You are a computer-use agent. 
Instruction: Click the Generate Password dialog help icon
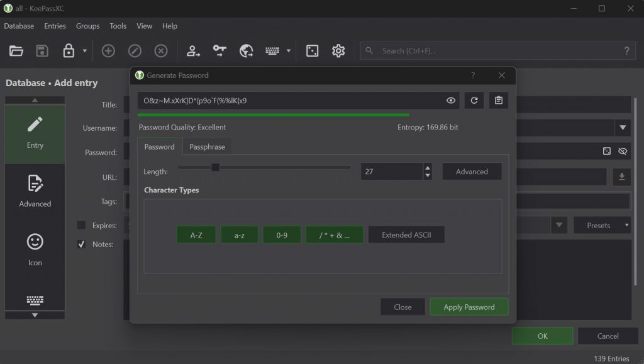[x=473, y=75]
